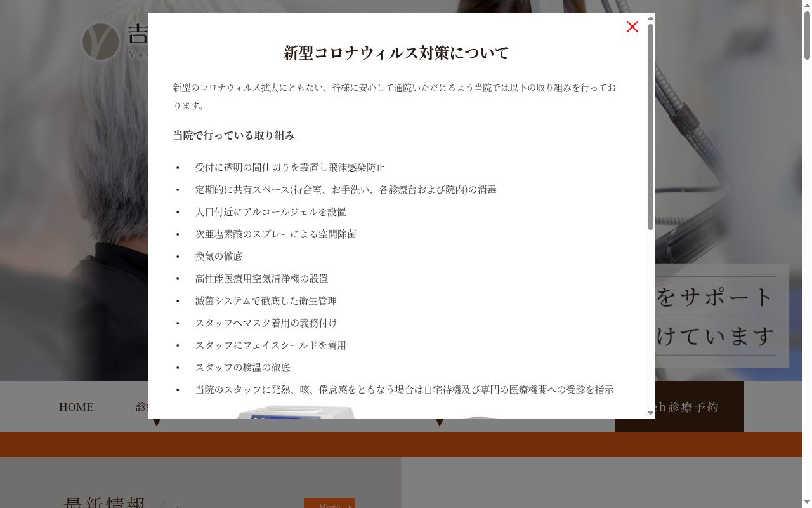This screenshot has width=812, height=508.
Task: Click the 最新情報 section heading
Action: pyautogui.click(x=105, y=502)
